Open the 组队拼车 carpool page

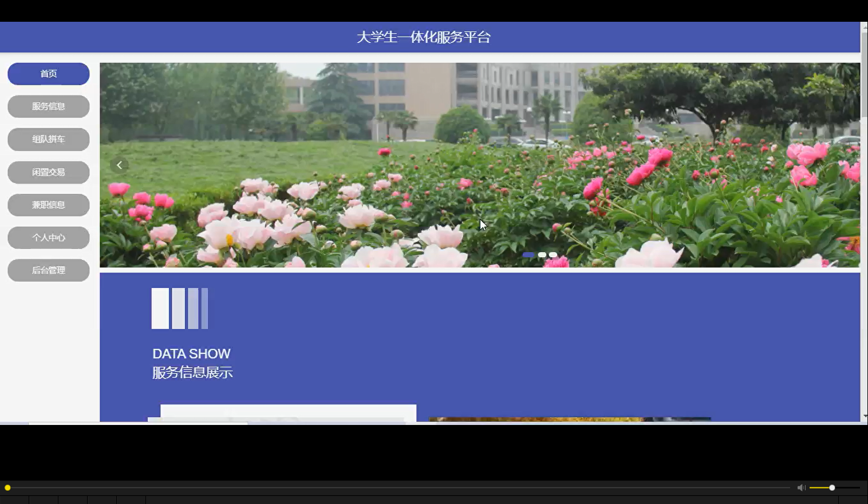tap(48, 139)
